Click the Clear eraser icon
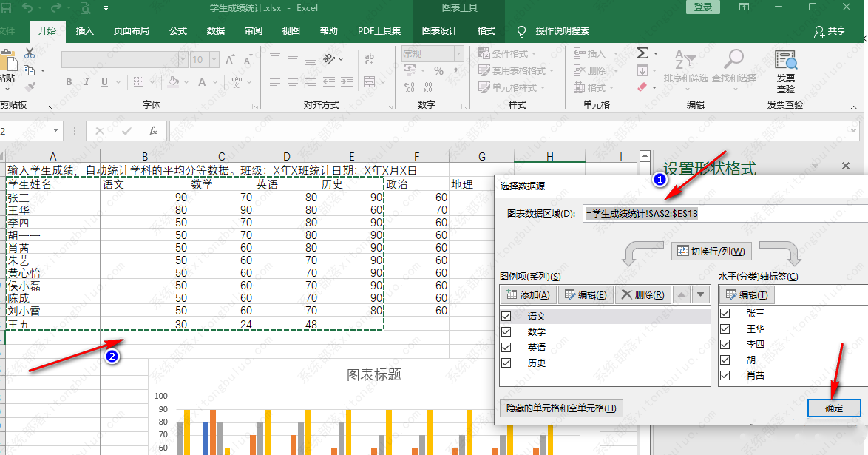 click(642, 87)
